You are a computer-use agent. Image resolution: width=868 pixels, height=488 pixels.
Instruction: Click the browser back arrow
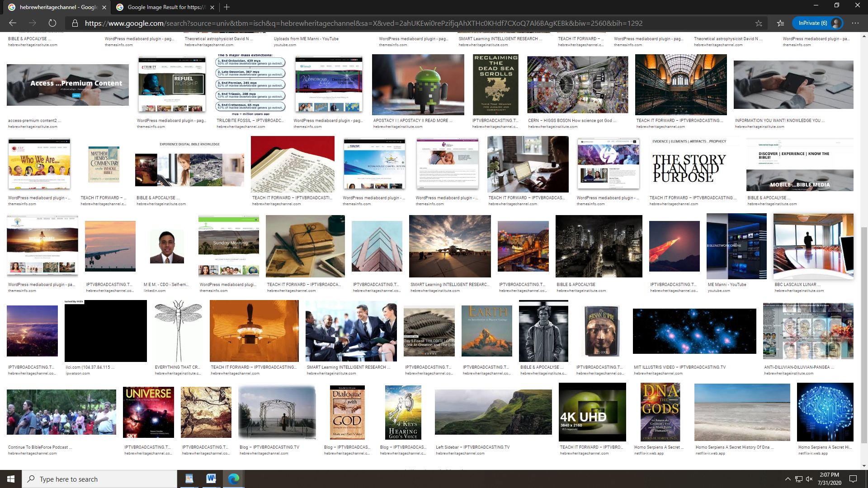13,23
